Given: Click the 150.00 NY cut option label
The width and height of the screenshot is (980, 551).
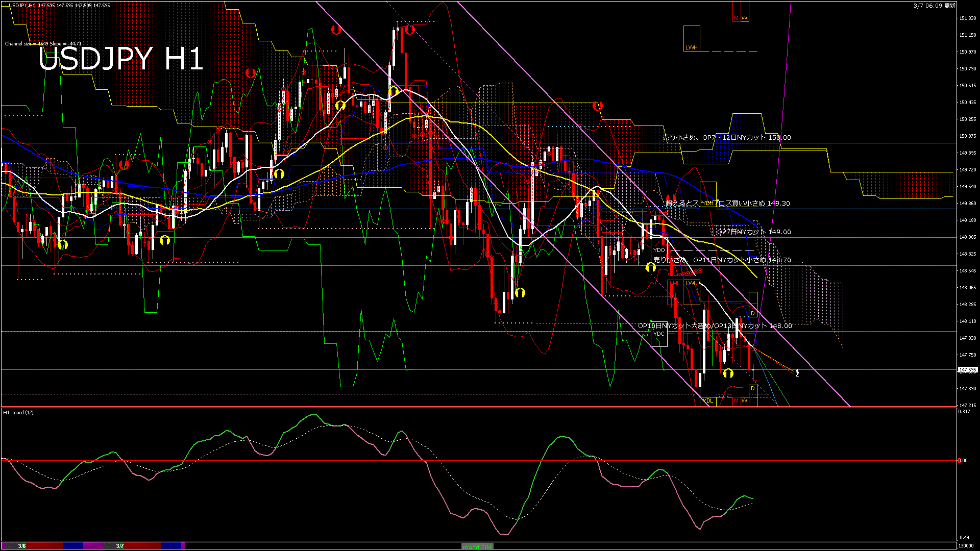Looking at the screenshot, I should 727,138.
